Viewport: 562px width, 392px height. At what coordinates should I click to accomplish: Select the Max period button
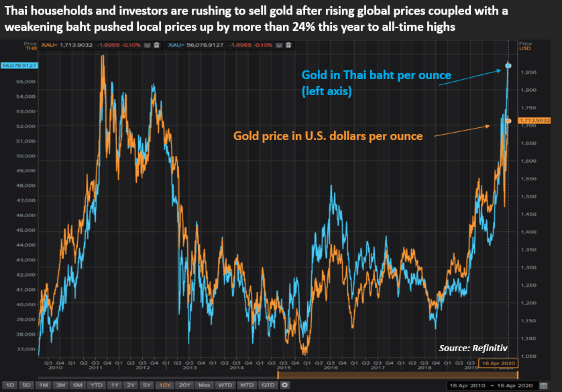point(205,385)
